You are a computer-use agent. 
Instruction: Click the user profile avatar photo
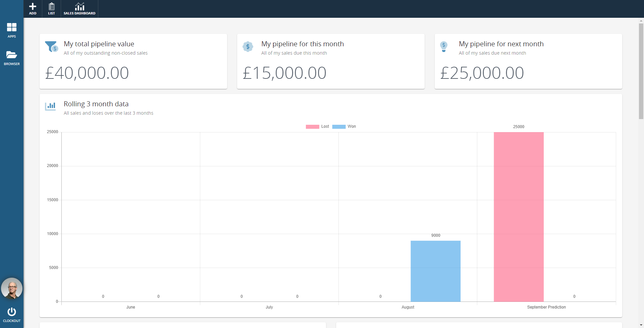click(12, 288)
